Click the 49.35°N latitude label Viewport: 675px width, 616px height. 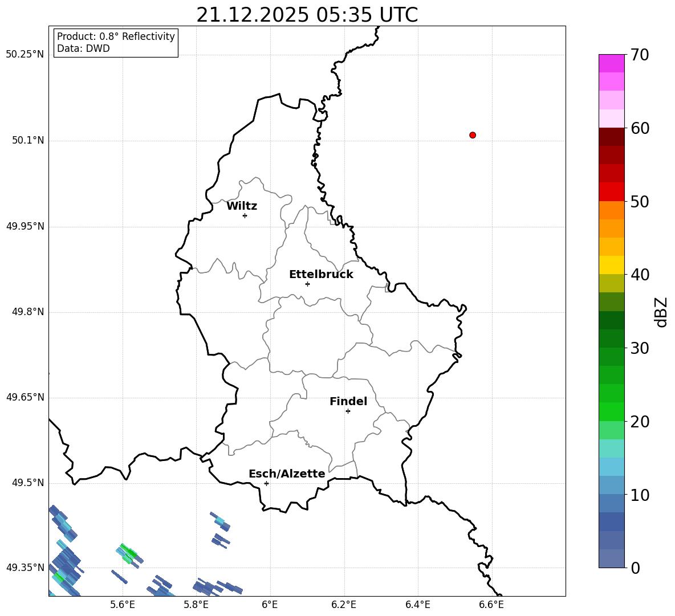[25, 568]
